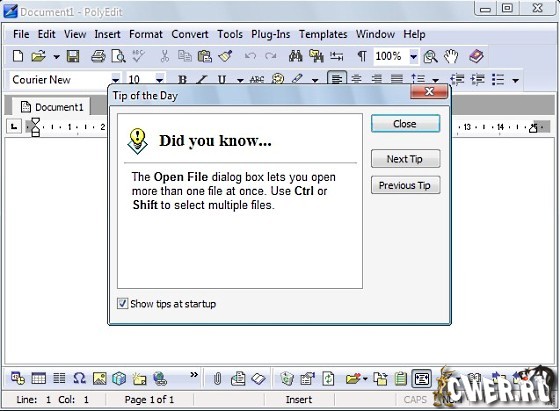Image resolution: width=560 pixels, height=411 pixels.
Task: Insert picture using image icon
Action: 100,378
